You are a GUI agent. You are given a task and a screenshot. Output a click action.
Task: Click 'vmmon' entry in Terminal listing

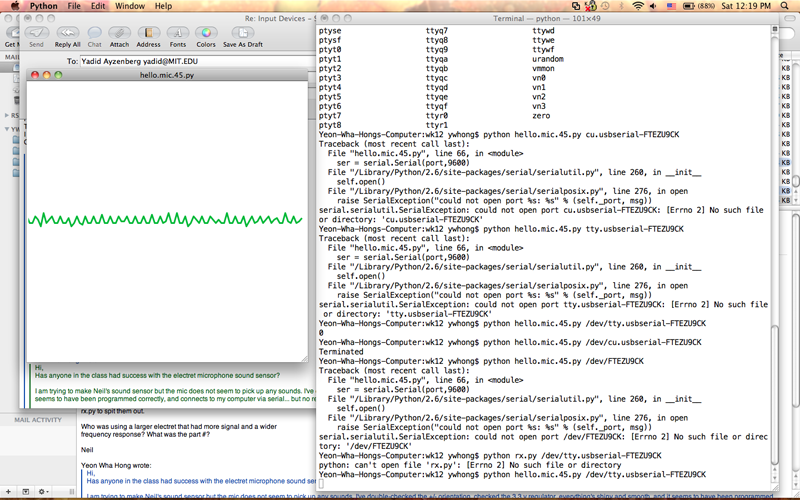point(543,68)
